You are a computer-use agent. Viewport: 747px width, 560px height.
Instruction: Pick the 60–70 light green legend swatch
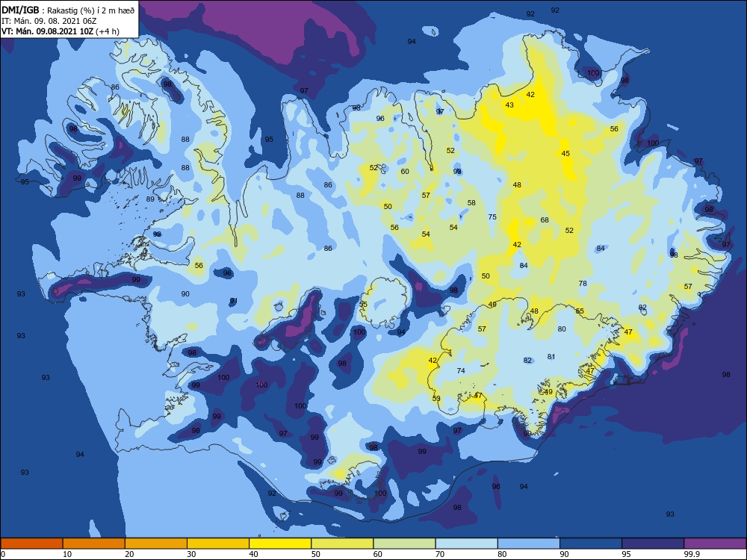[404, 544]
